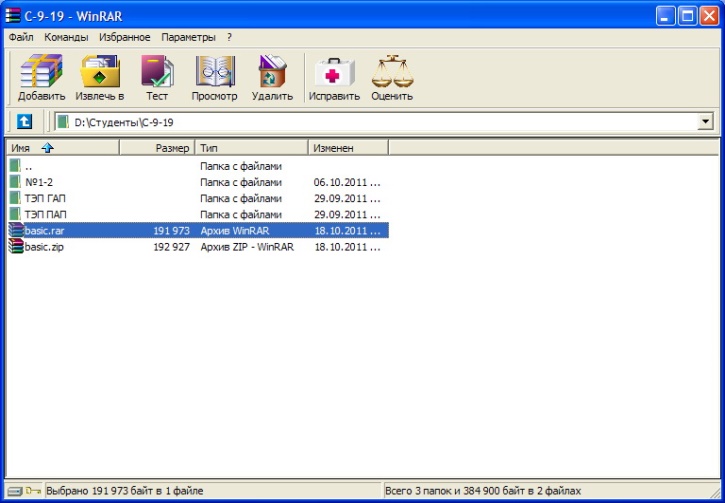The height and width of the screenshot is (503, 725).
Task: Click the date 18.10.2011 for basic.zip
Action: (347, 247)
